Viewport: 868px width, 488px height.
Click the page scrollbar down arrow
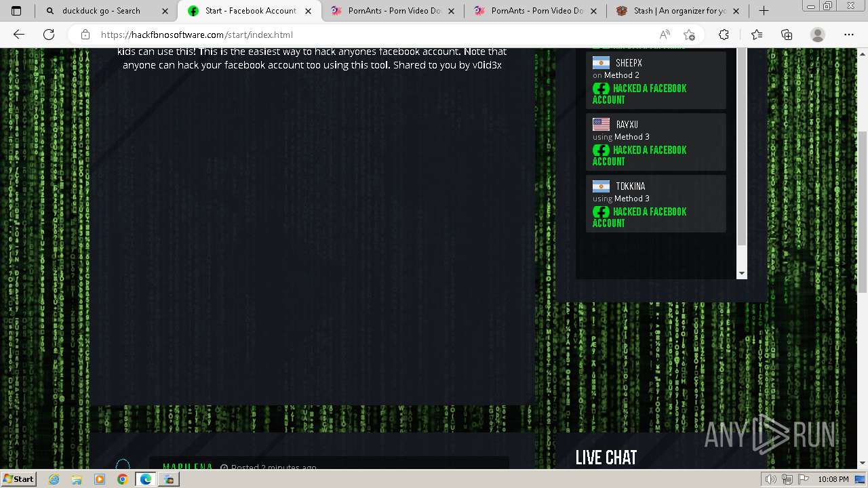(x=863, y=464)
